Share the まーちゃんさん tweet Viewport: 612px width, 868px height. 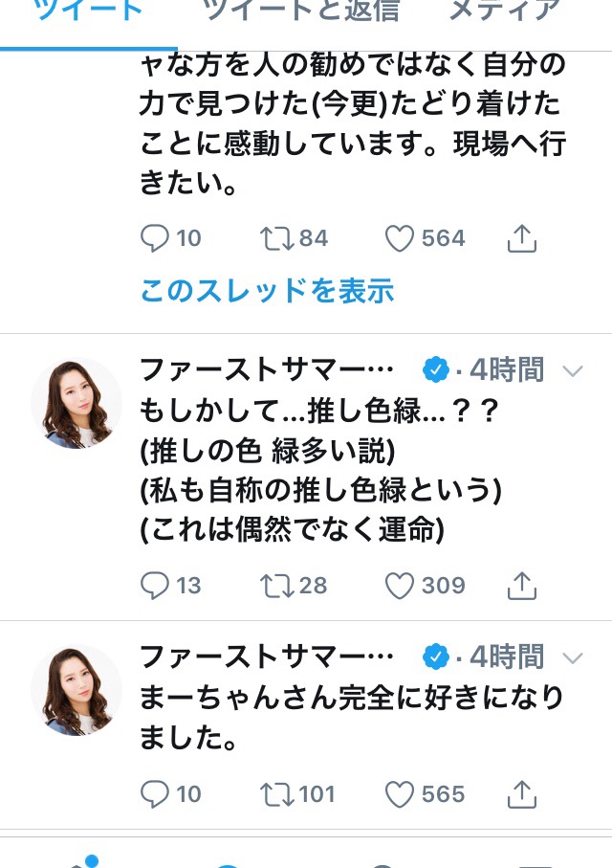pos(522,794)
